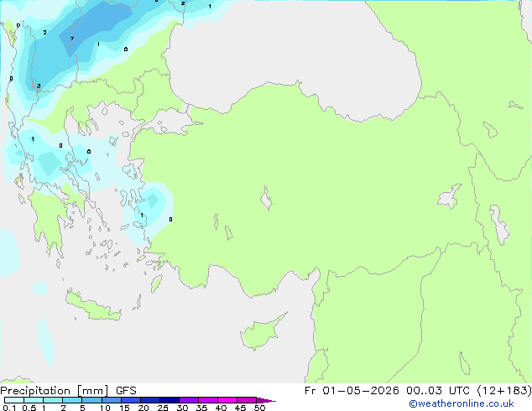The width and height of the screenshot is (532, 411).
Task: Click Lake Van in eastern Turkey
Action: tap(450, 196)
